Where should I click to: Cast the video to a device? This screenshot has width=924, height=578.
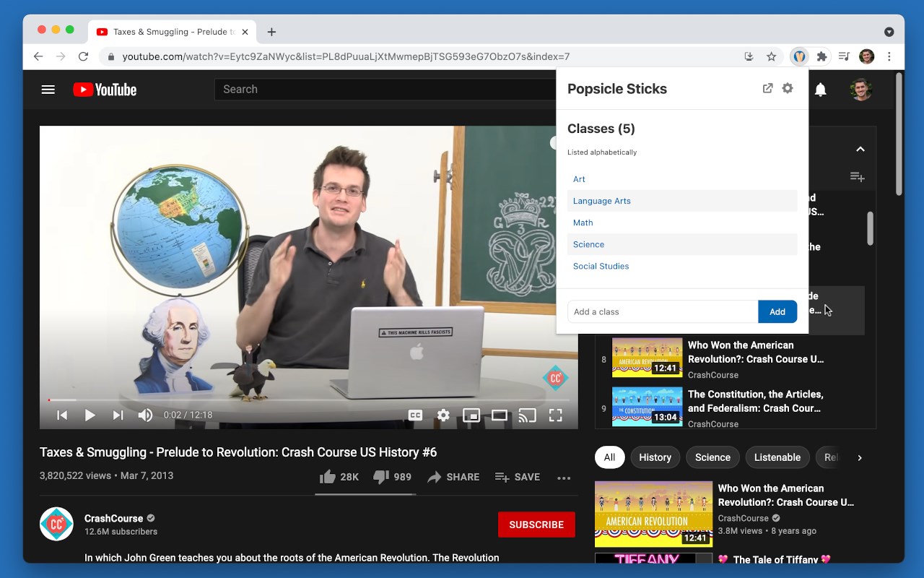(x=528, y=415)
